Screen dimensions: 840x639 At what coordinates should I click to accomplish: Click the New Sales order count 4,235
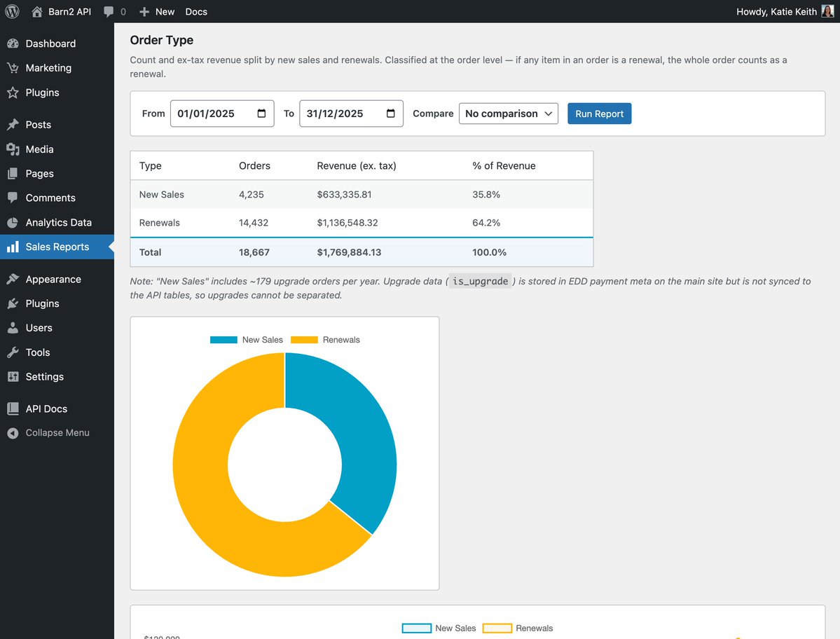[252, 194]
